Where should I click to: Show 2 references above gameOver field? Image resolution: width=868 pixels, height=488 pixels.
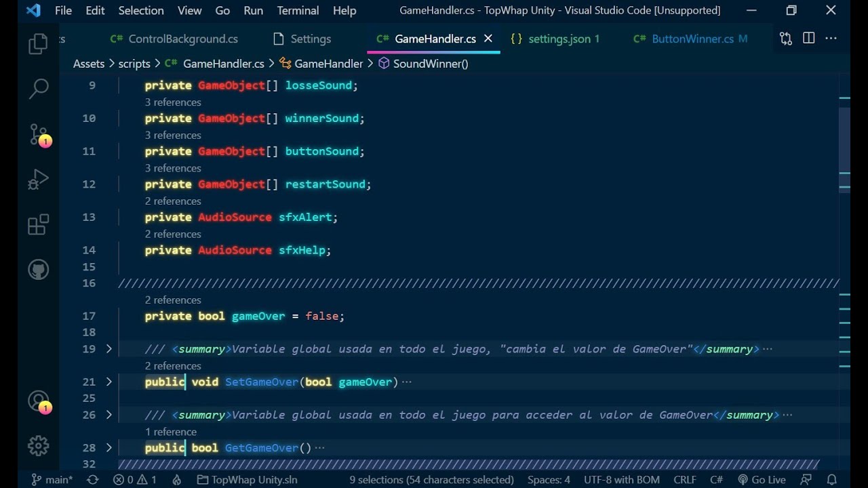click(173, 300)
